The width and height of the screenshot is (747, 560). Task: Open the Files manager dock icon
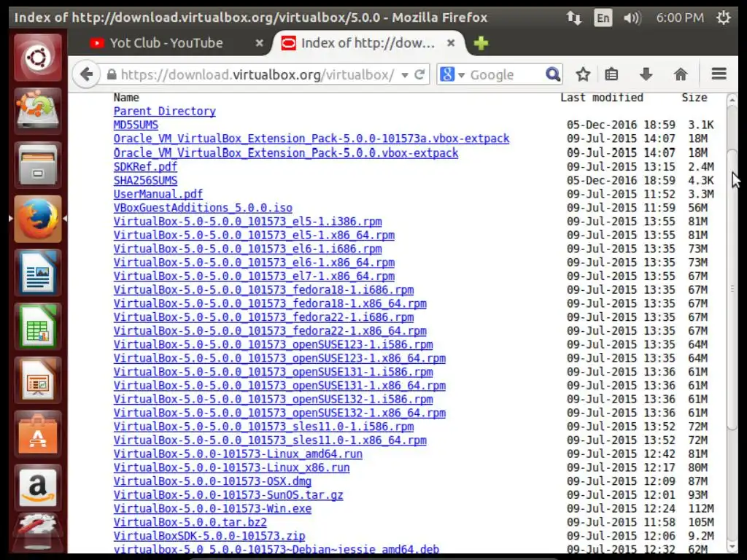38,165
